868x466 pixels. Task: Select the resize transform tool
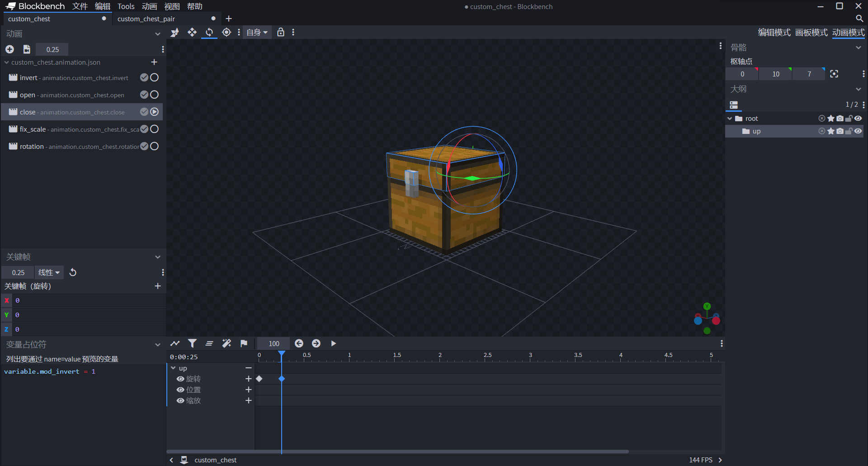[x=175, y=33]
